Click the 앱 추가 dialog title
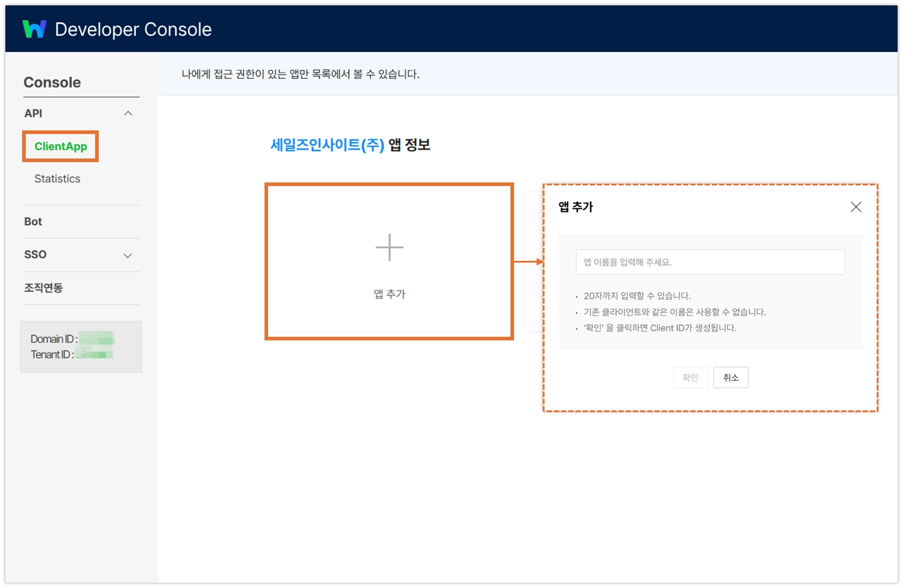This screenshot has width=903, height=588. click(576, 206)
